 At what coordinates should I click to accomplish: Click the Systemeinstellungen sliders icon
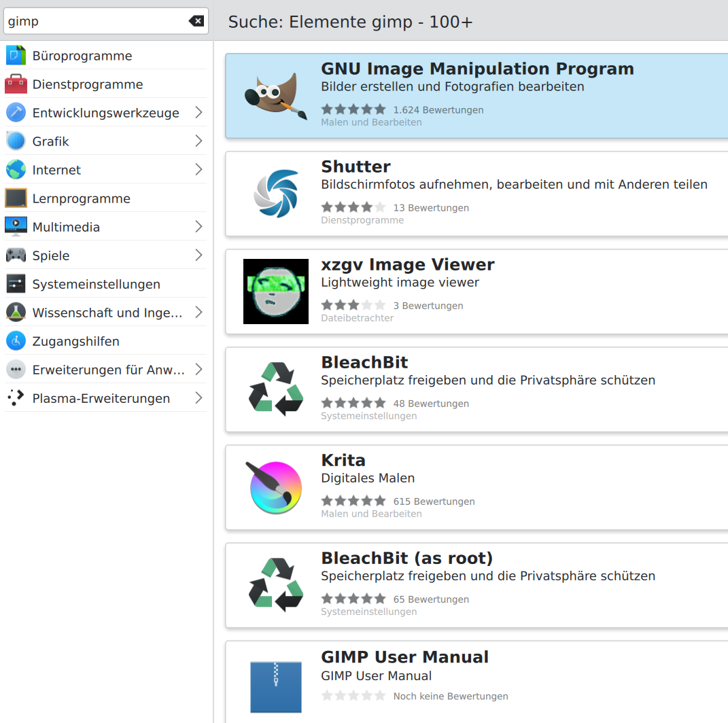point(16,283)
